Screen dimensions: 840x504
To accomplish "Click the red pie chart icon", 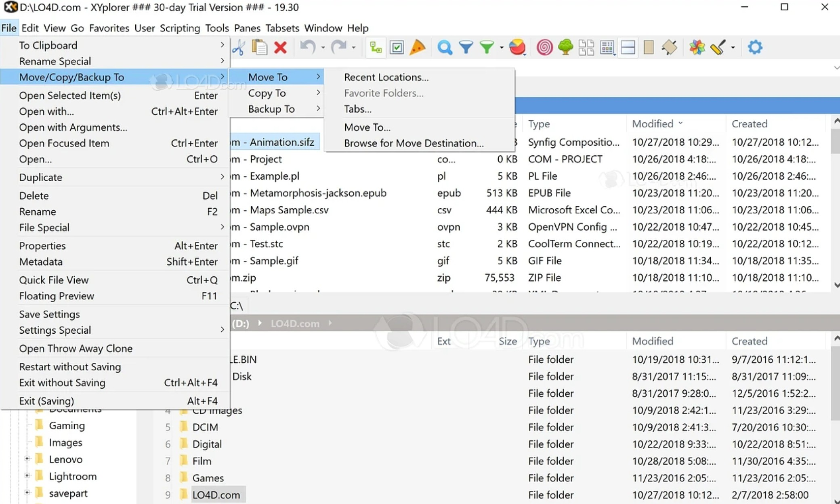I will [x=517, y=47].
